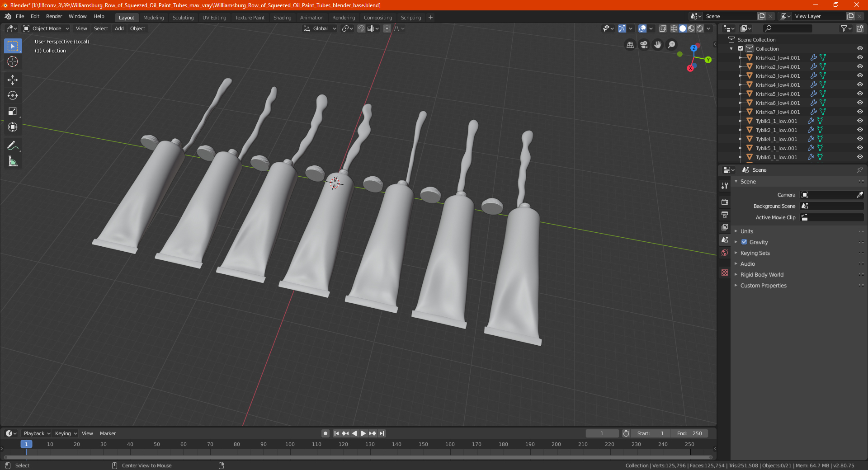Select the Measure tool

point(13,161)
